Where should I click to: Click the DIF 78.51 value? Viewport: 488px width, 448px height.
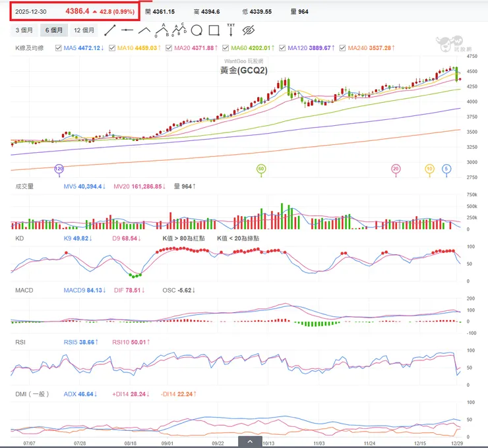(x=129, y=290)
